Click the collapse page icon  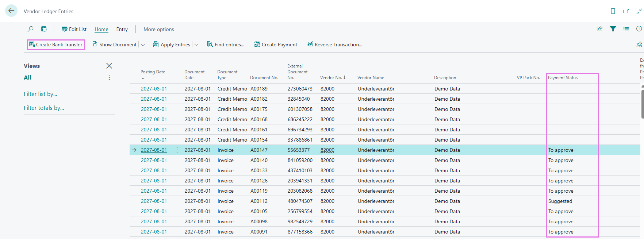tap(639, 11)
